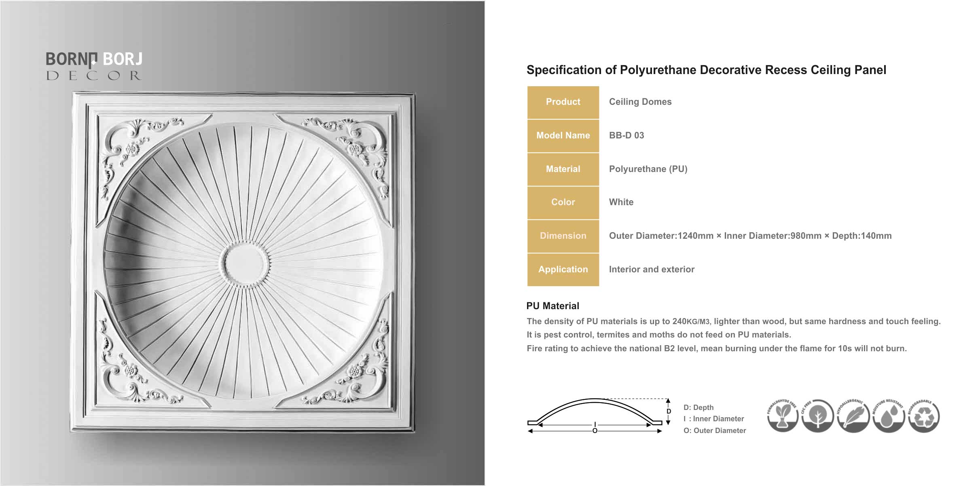
Task: Select the gold Product label cell
Action: pyautogui.click(x=563, y=102)
